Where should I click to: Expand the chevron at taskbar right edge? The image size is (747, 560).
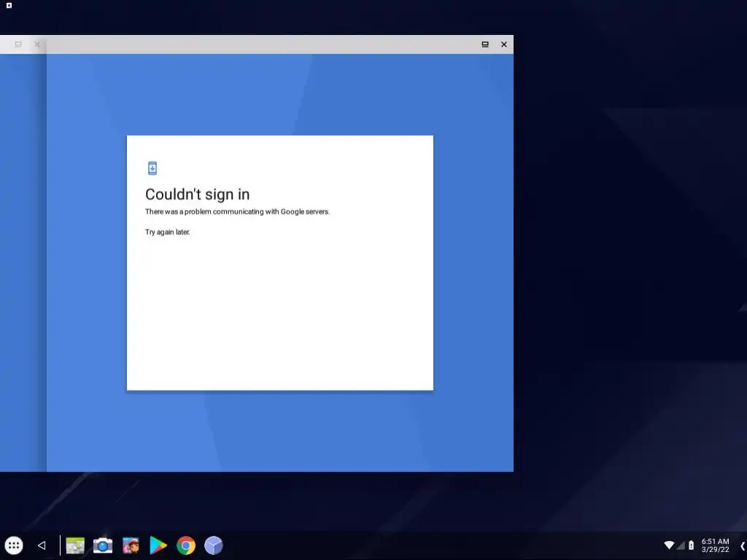click(743, 545)
